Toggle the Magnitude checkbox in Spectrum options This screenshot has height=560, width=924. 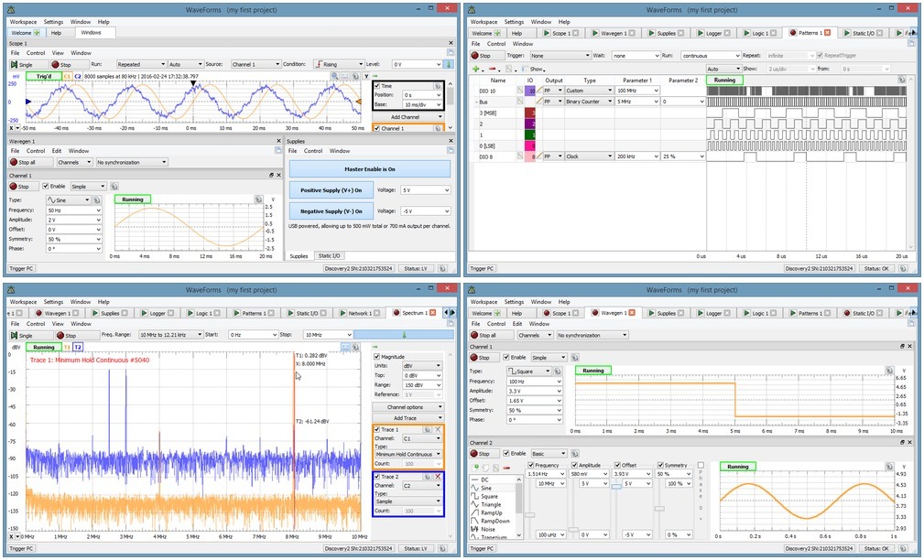[x=376, y=357]
